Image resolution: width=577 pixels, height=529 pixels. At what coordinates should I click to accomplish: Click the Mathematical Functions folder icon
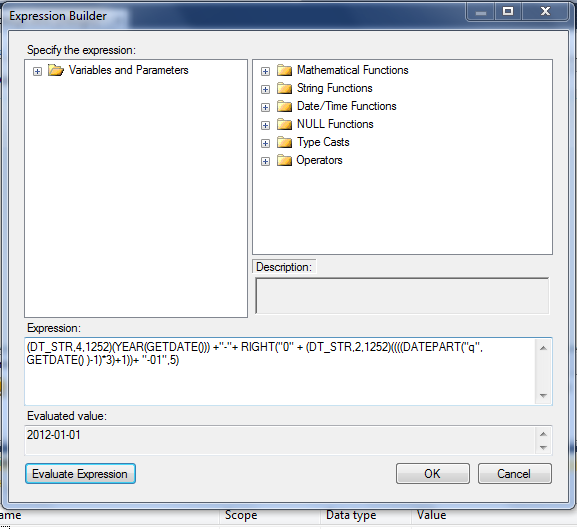(284, 70)
